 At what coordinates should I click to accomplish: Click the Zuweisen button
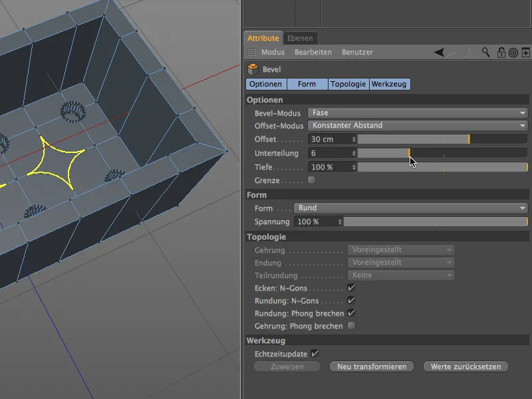[287, 367]
